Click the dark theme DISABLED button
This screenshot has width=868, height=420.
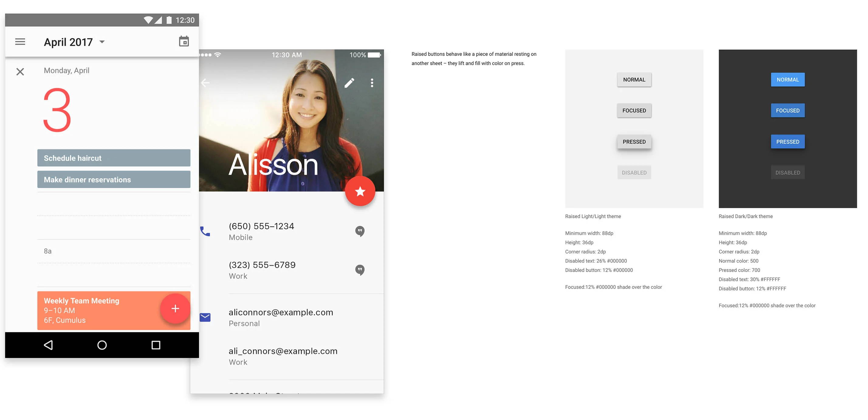pos(788,173)
